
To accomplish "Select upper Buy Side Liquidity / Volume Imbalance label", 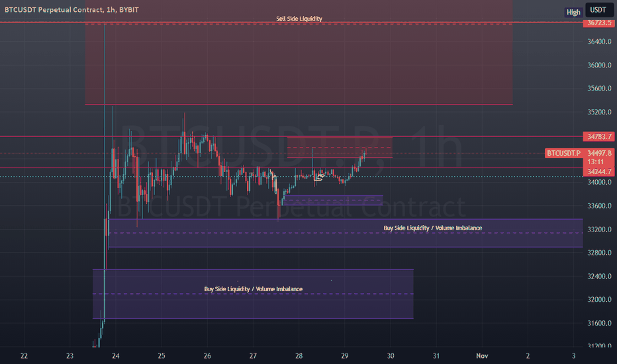I will point(433,228).
